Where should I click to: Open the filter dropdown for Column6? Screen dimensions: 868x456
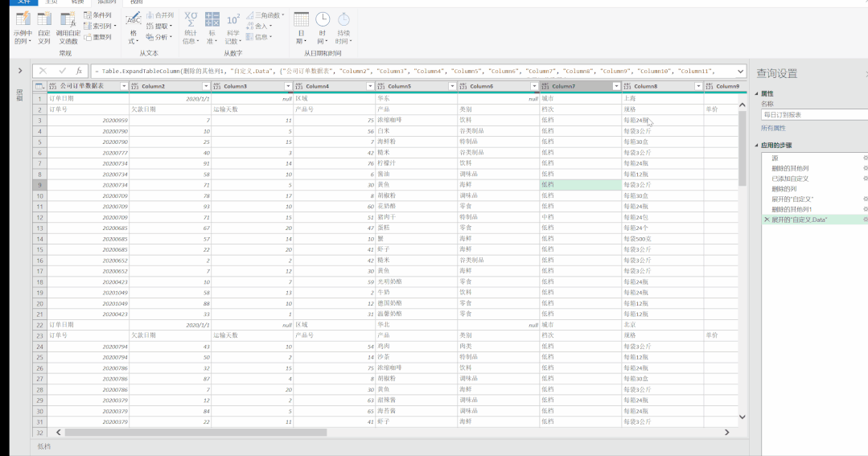[534, 86]
